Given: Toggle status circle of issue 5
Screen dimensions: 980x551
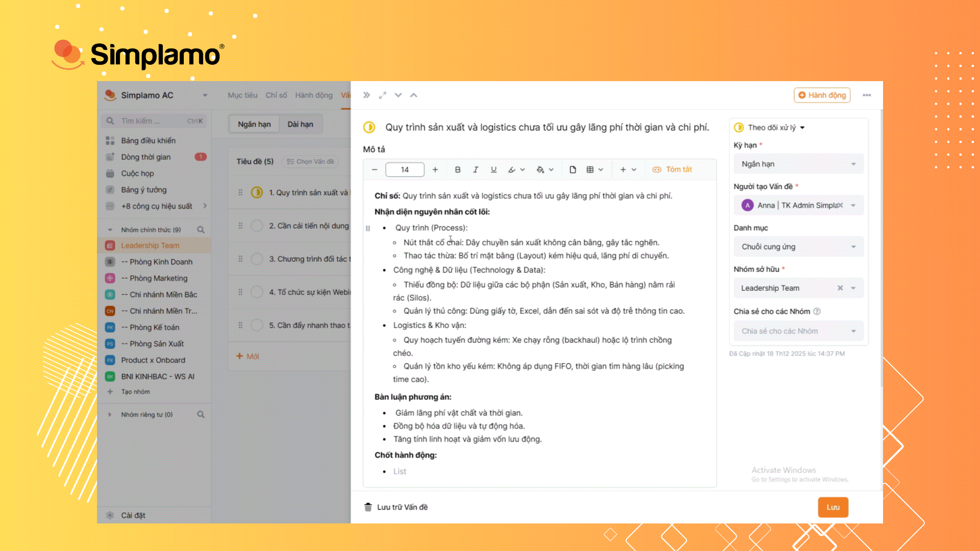Looking at the screenshot, I should 257,325.
